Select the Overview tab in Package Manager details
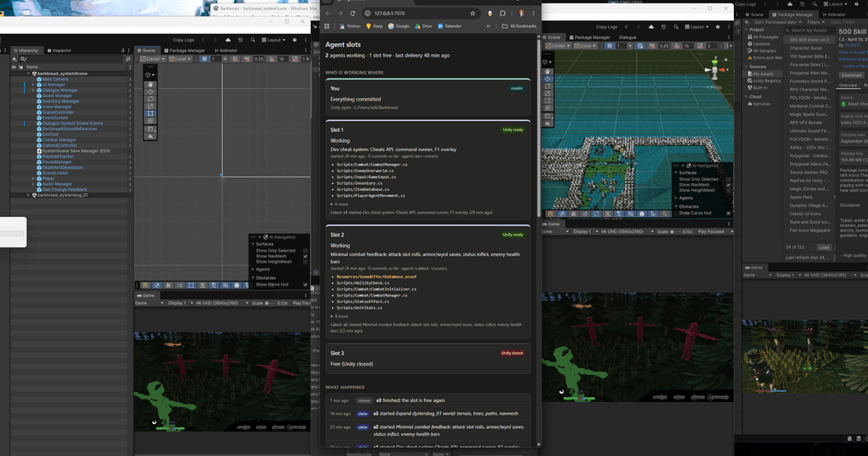The height and width of the screenshot is (456, 868). (x=848, y=85)
